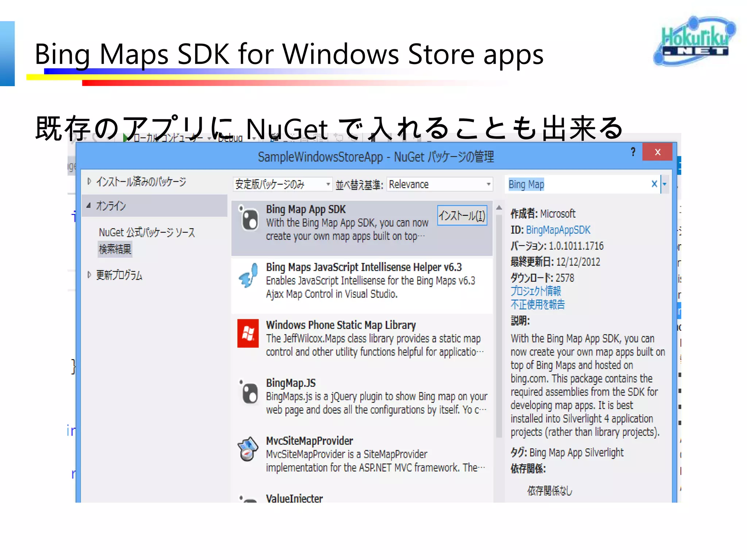Viewport: 747px width, 560px height.
Task: Click the 依存関係なし text
Action: coord(550,491)
